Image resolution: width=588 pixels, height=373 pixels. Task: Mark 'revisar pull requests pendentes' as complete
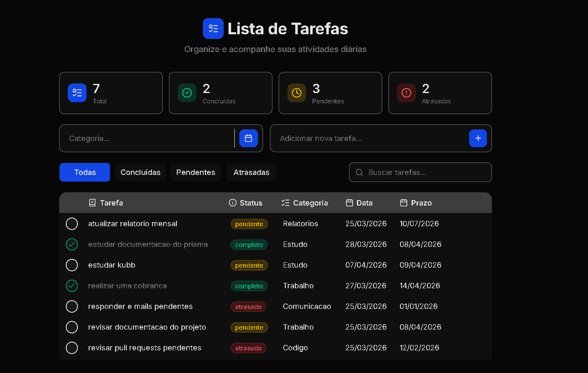pyautogui.click(x=72, y=348)
